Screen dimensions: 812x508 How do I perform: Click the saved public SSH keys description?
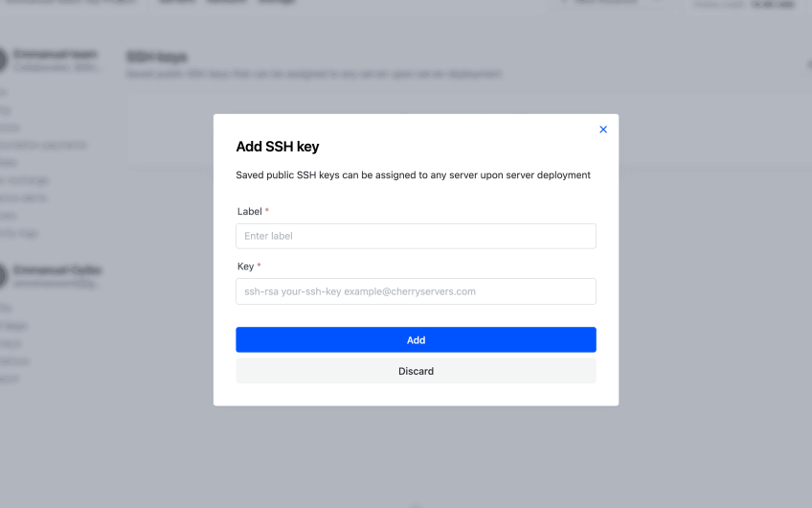pyautogui.click(x=413, y=175)
